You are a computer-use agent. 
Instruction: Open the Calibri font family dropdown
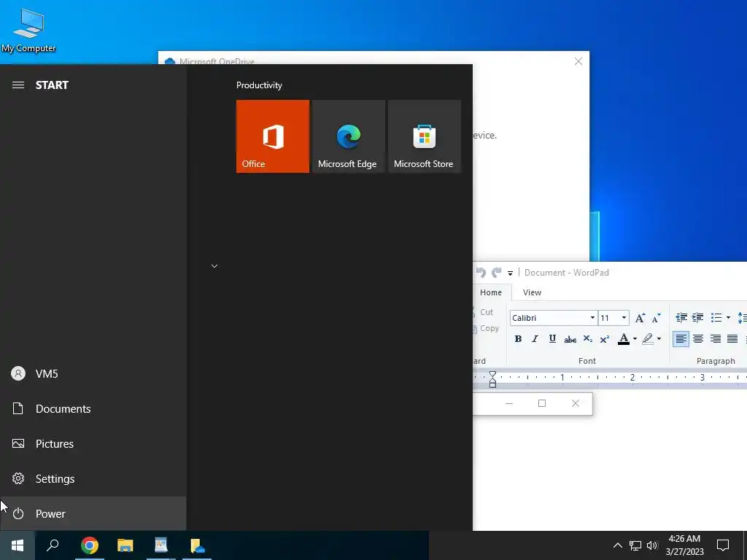click(x=592, y=318)
